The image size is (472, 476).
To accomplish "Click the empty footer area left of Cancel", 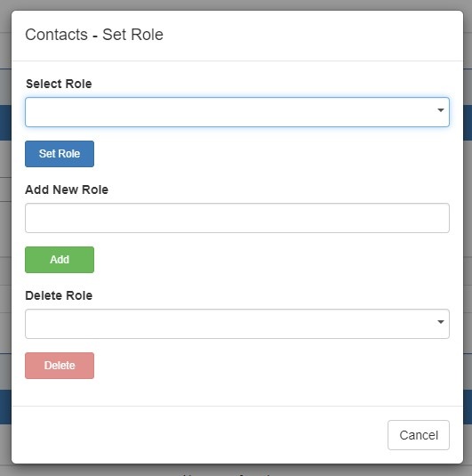I will tap(197, 435).
